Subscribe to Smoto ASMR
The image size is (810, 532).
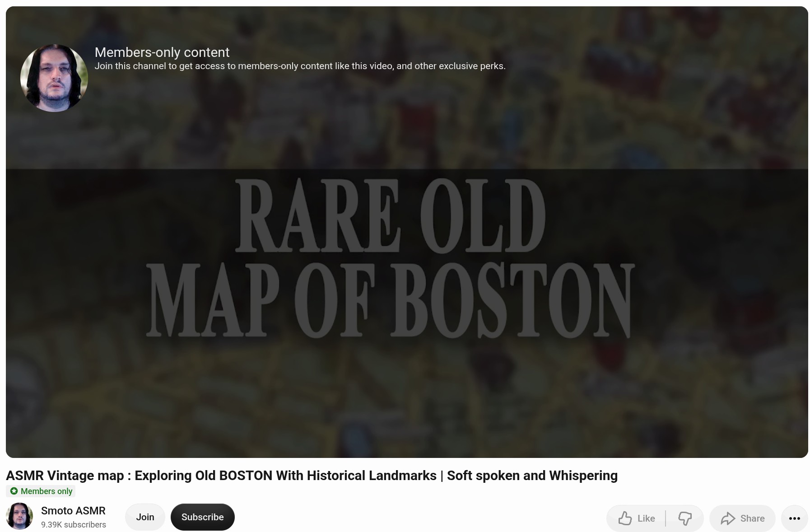pyautogui.click(x=202, y=517)
